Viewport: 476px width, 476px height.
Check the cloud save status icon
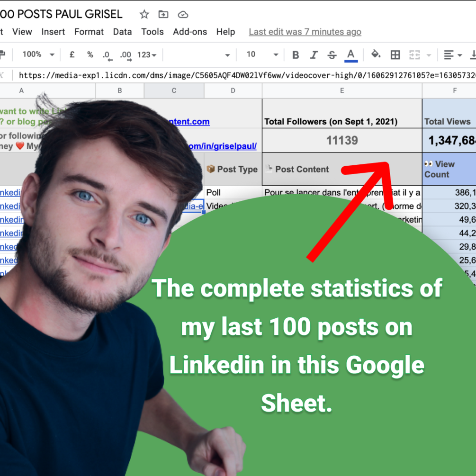pos(183,15)
